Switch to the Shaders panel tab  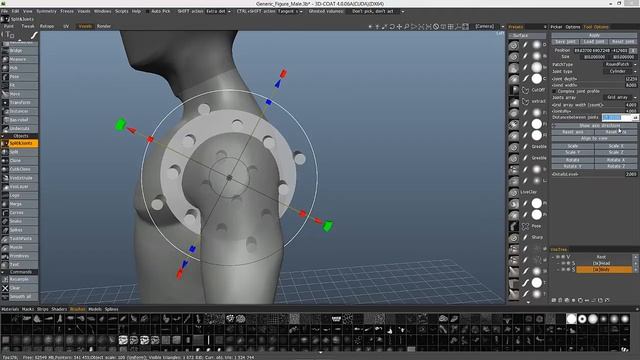(x=59, y=309)
